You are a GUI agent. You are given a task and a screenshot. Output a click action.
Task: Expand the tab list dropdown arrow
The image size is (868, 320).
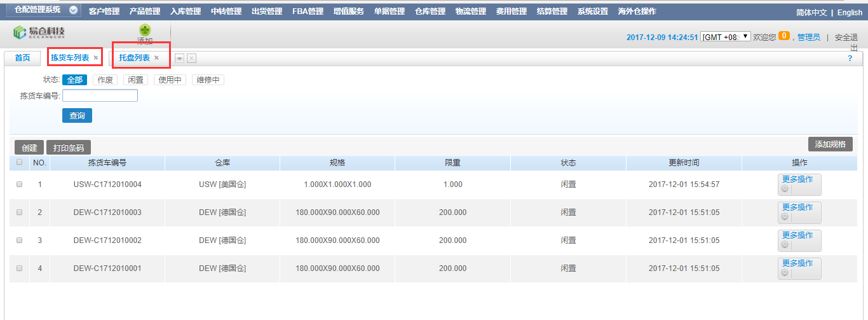point(180,59)
